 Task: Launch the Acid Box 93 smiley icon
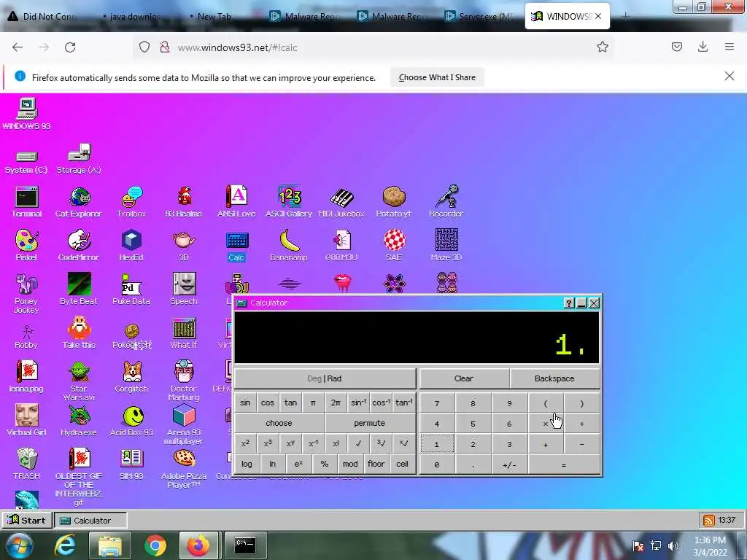tap(131, 421)
